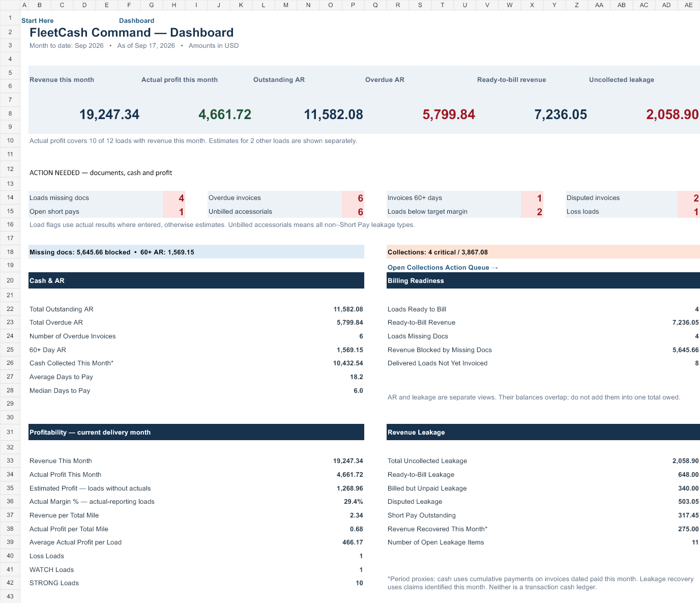Select Delivered Loads Not Yet Invoiced value
The image size is (700, 603).
click(697, 363)
